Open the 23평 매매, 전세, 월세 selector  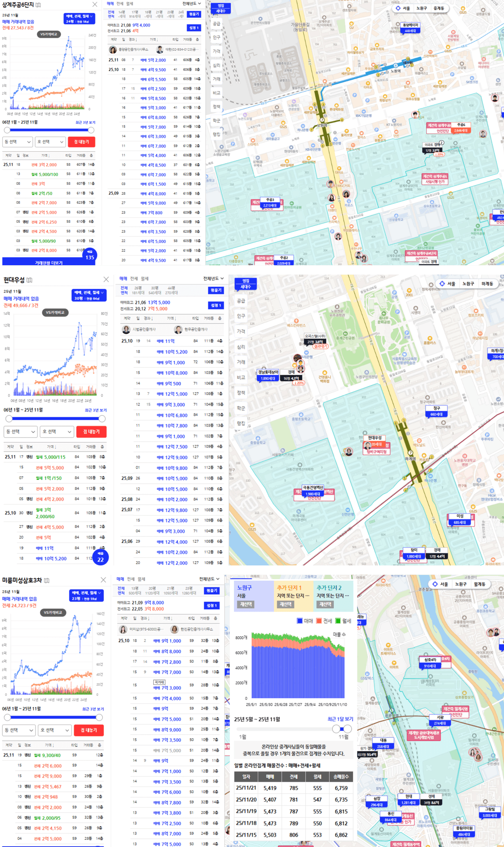(86, 596)
